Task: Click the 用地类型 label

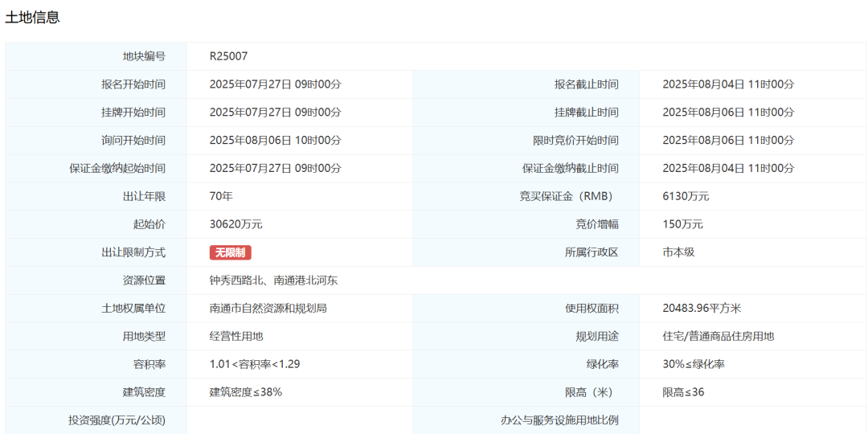Action: click(x=144, y=336)
